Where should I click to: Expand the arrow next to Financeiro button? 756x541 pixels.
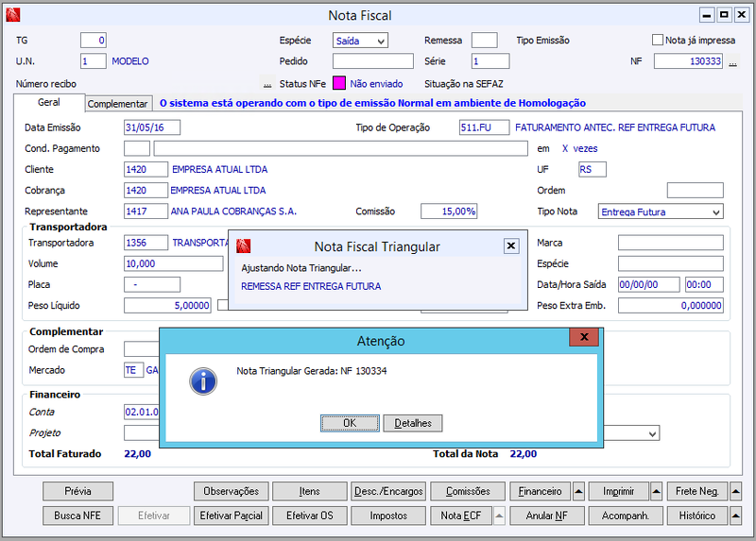578,491
